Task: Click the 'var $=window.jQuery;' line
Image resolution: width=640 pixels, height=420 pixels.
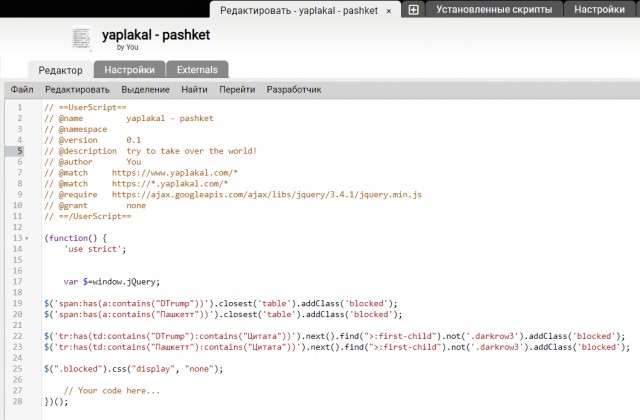Action: (x=112, y=282)
